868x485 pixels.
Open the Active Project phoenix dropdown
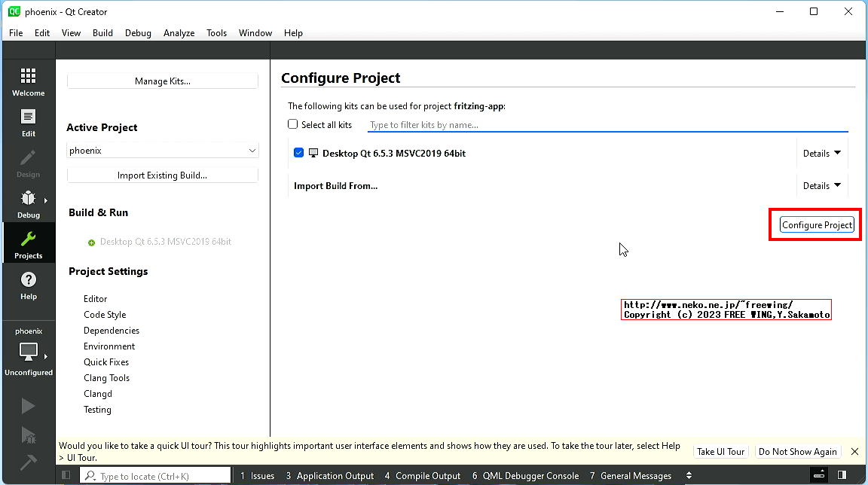point(162,151)
